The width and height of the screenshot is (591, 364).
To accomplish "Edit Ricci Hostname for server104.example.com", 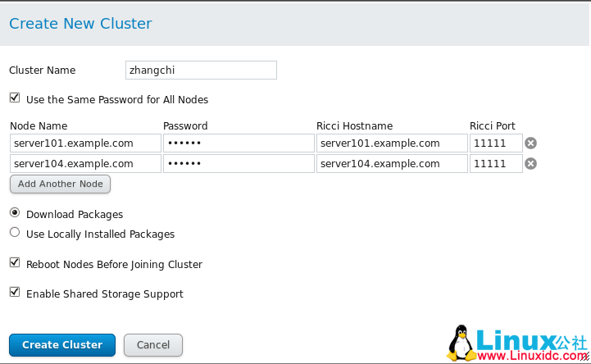I will coord(392,163).
